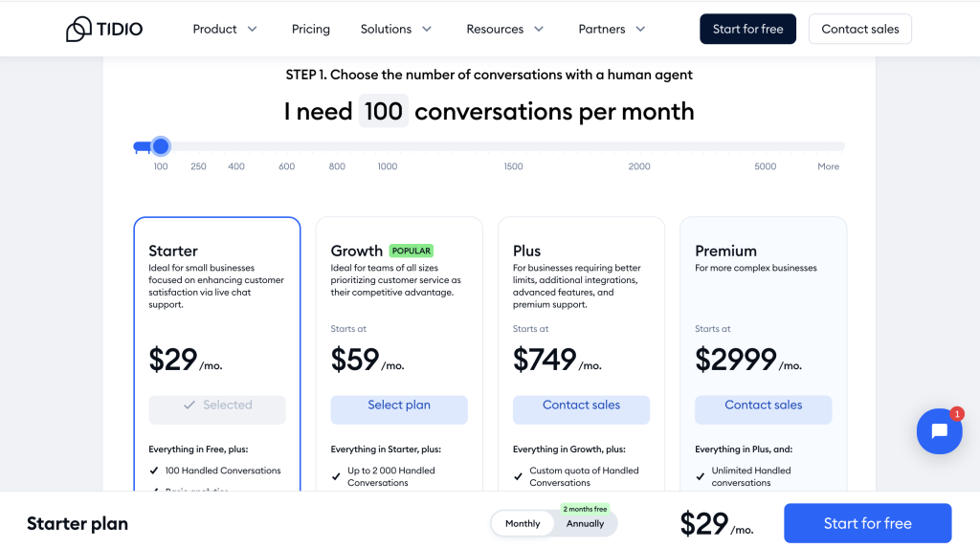Go to the Pricing page

click(311, 29)
